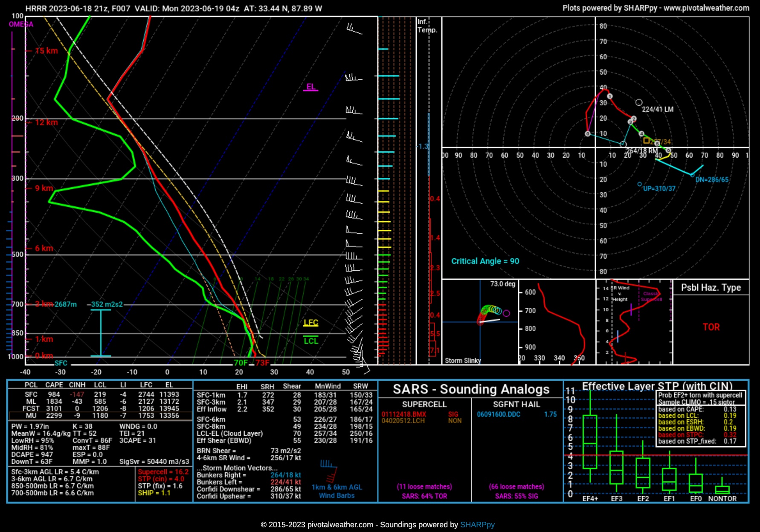The height and width of the screenshot is (532, 760).
Task: Click the 224/41 LM circle on the hodograph
Action: 638,102
